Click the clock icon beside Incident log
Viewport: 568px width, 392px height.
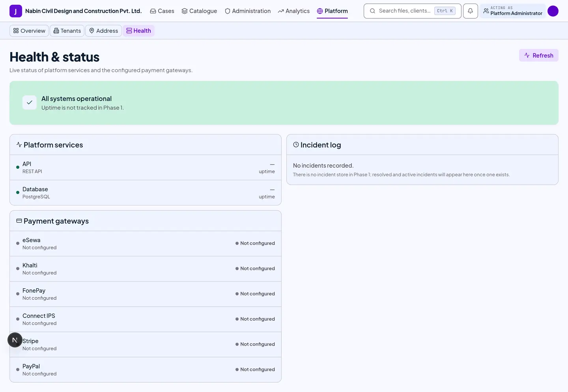[296, 145]
